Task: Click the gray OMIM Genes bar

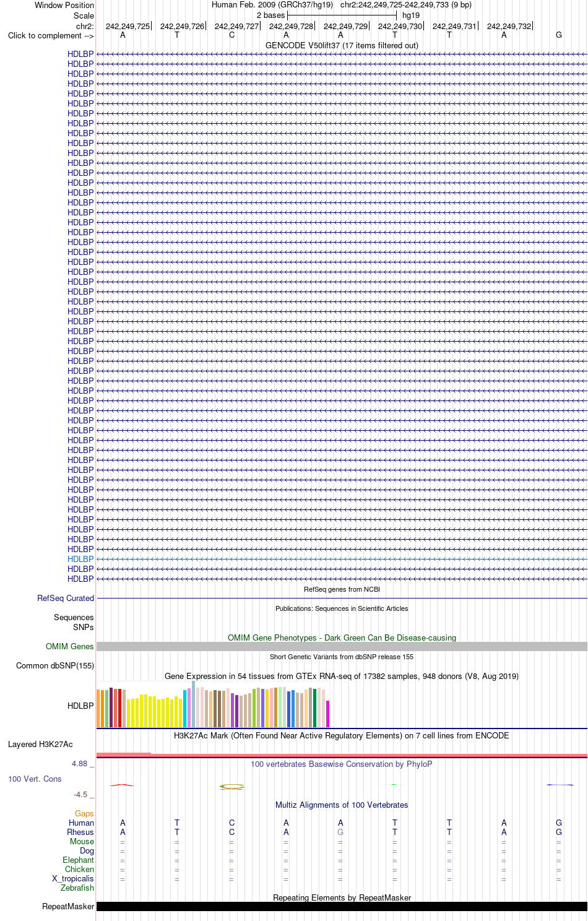Action: pos(342,646)
